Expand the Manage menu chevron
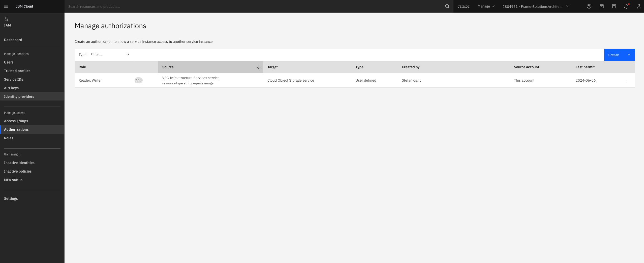Viewport: 644px width, 263px height. tap(493, 6)
